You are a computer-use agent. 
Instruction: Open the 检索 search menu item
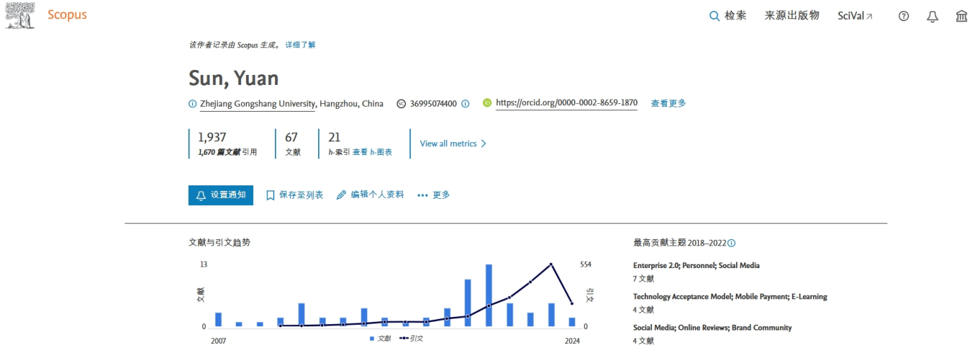728,16
